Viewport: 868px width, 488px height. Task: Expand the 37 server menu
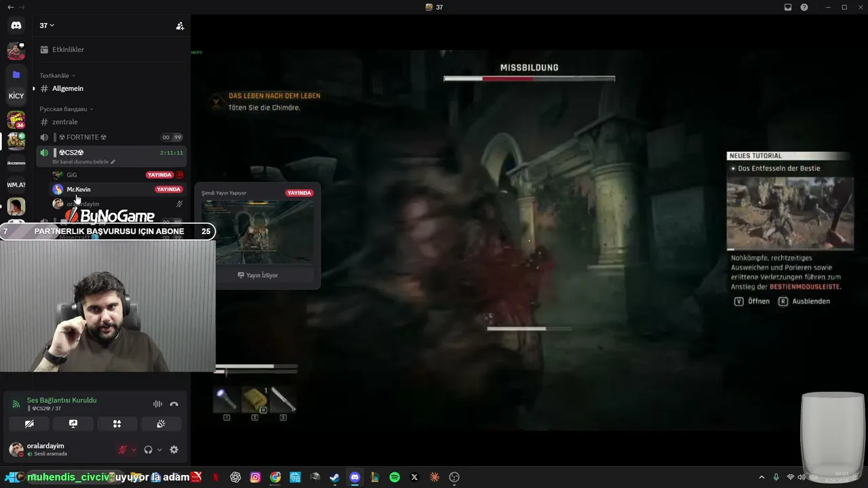coord(47,26)
